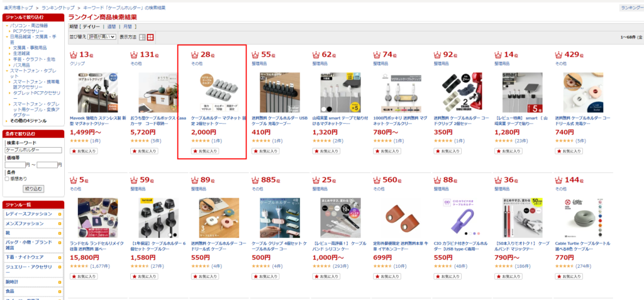
Task: Favorite the 15,800円 ランドセル item
Action: tap(84, 277)
